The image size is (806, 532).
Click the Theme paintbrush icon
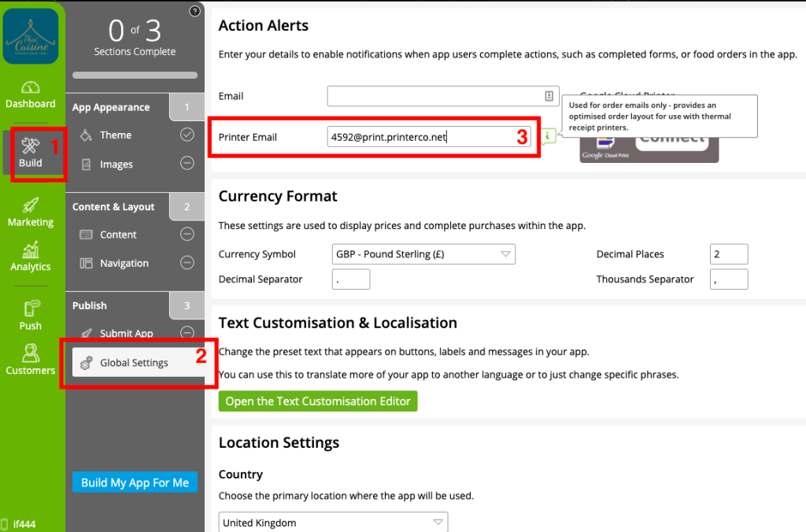click(87, 135)
